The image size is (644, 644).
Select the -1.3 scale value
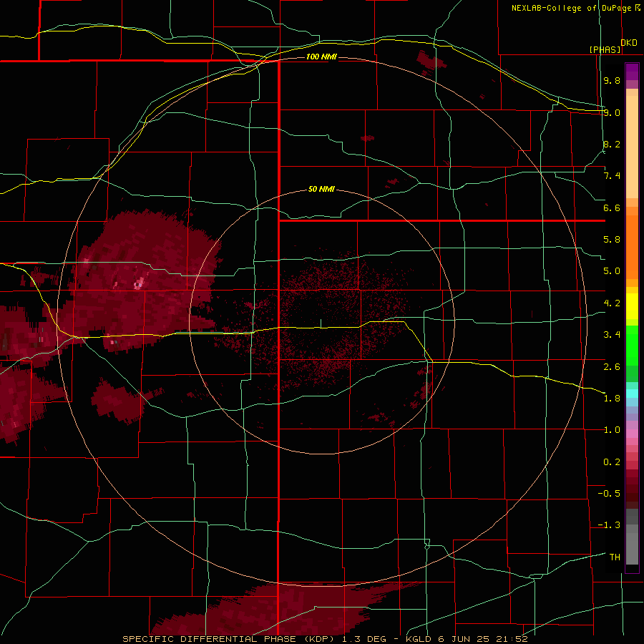609,525
